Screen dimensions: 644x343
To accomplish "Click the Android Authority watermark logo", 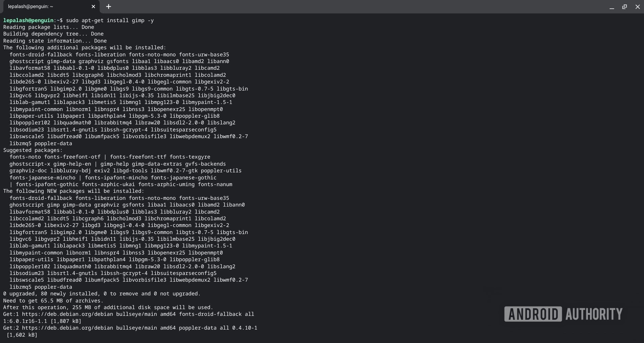I will 563,314.
